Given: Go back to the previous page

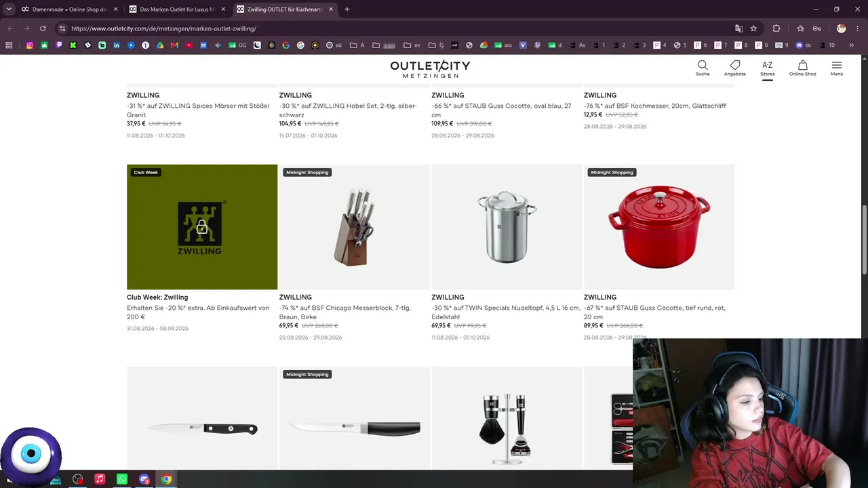Looking at the screenshot, I should [10, 28].
